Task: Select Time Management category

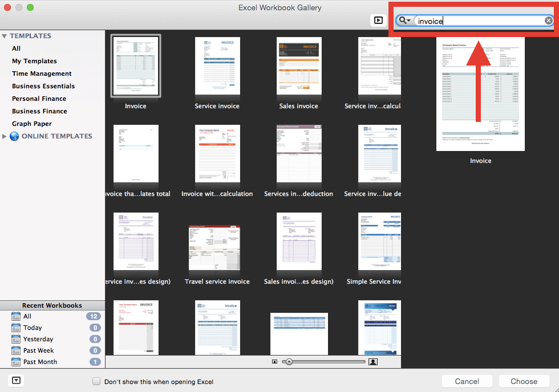Action: click(x=42, y=73)
